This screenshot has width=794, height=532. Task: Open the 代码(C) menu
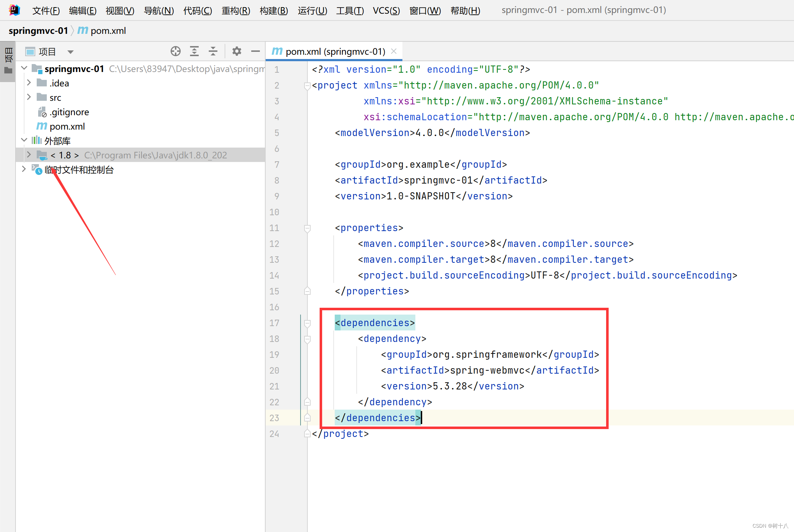pyautogui.click(x=198, y=10)
